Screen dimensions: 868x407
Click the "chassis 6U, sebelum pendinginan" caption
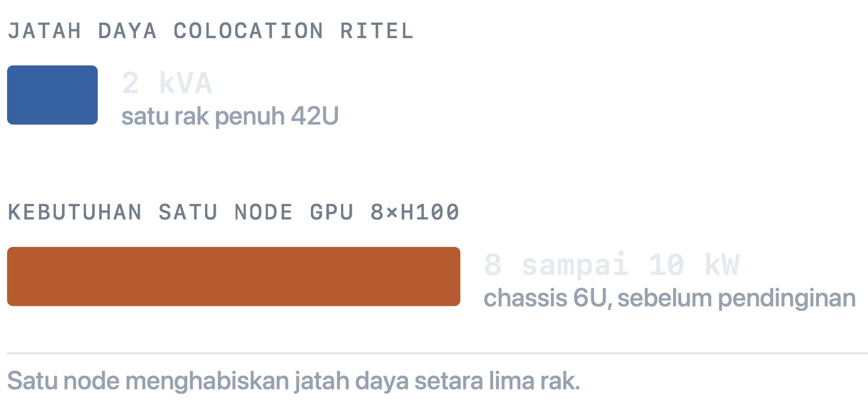[670, 298]
